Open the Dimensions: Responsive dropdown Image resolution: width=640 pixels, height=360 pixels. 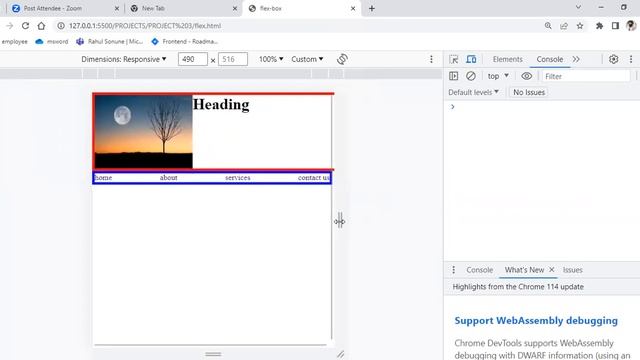point(124,59)
